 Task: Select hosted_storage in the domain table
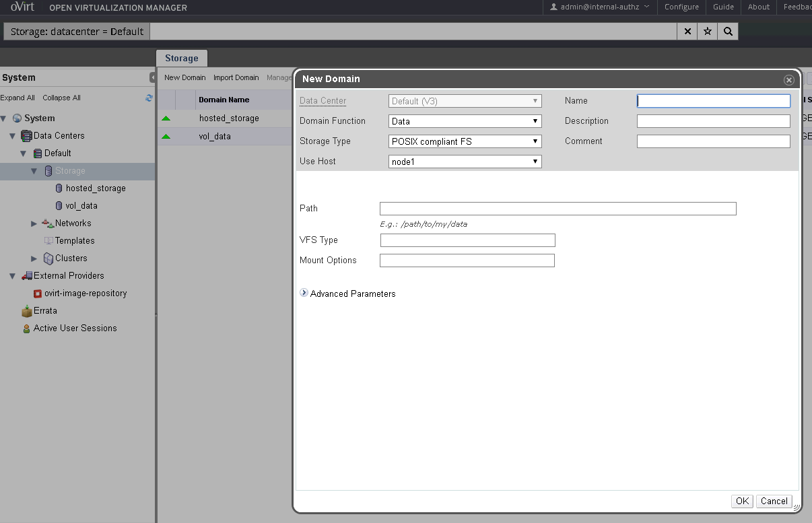[x=229, y=118]
